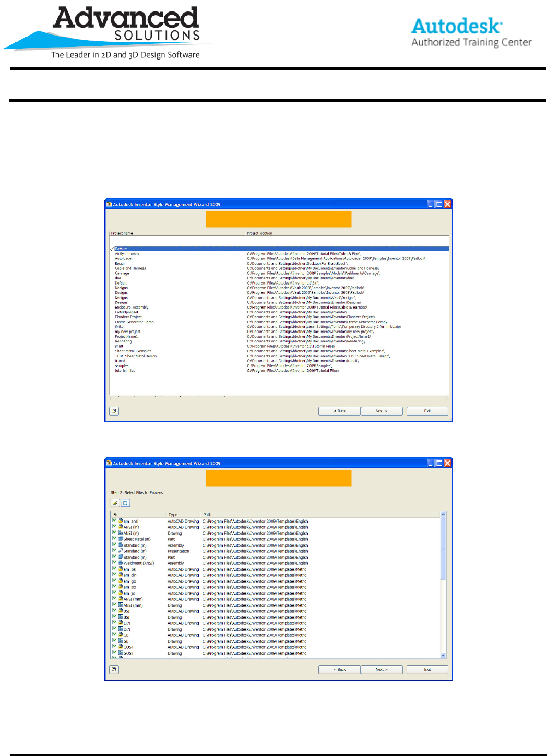The height and width of the screenshot is (756, 547).
Task: Click Exit in the project list window
Action: [x=427, y=411]
